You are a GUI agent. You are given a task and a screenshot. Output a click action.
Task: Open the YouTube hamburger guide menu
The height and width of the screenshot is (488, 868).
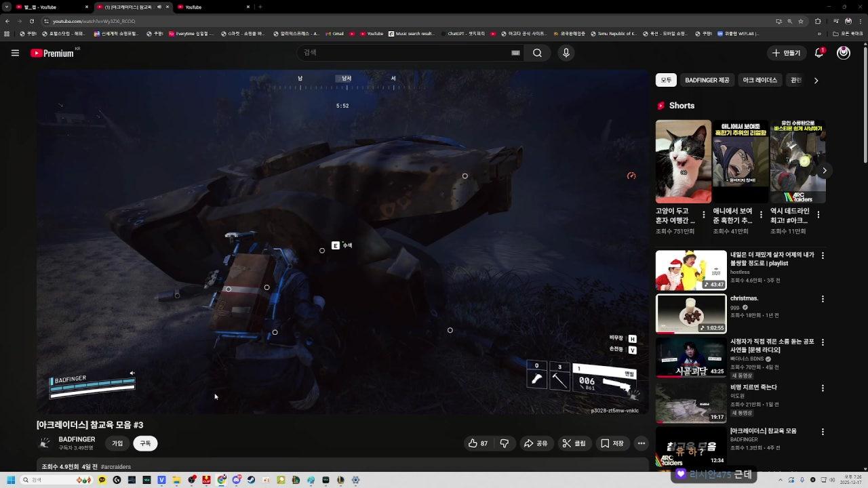pyautogui.click(x=15, y=53)
